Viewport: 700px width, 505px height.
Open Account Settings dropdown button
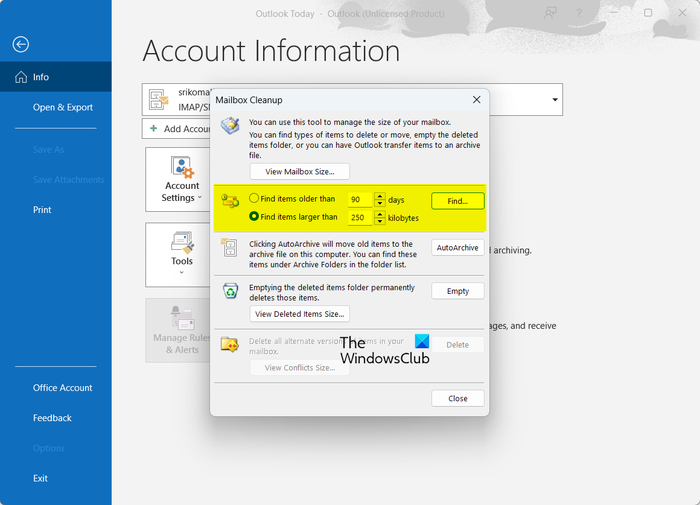178,179
